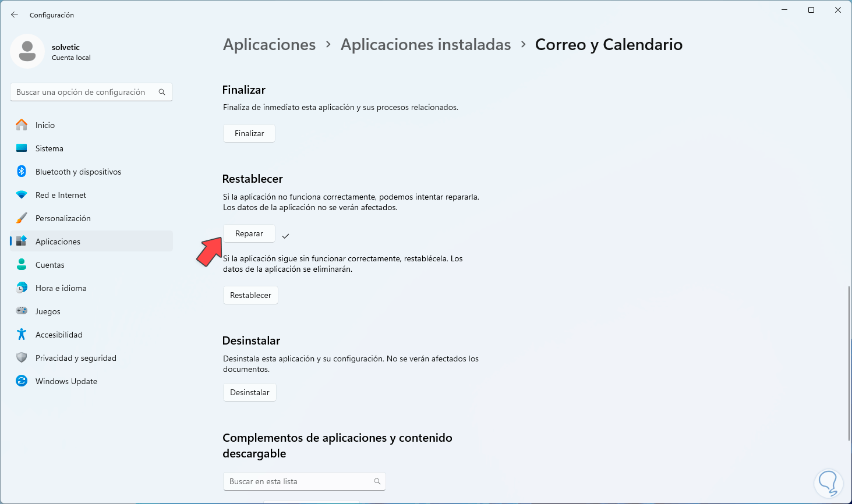Open Windows Update page
The width and height of the screenshot is (852, 504).
click(x=91, y=381)
